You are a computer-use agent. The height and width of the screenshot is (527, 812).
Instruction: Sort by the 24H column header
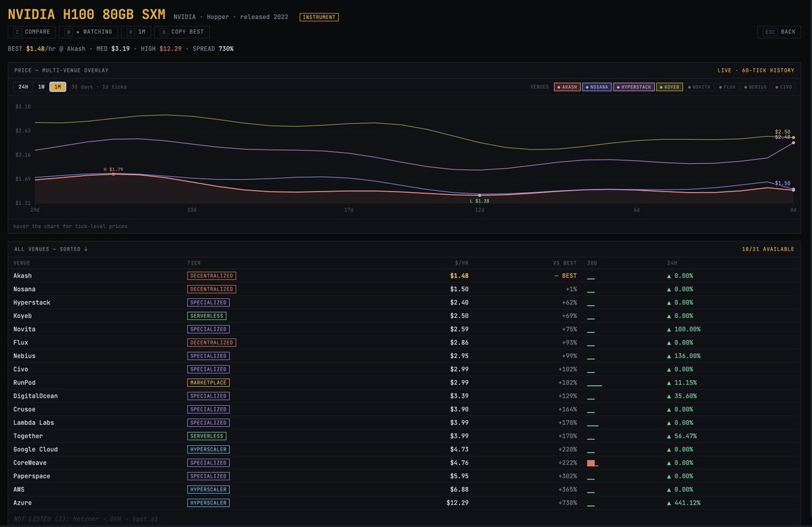[x=672, y=262]
